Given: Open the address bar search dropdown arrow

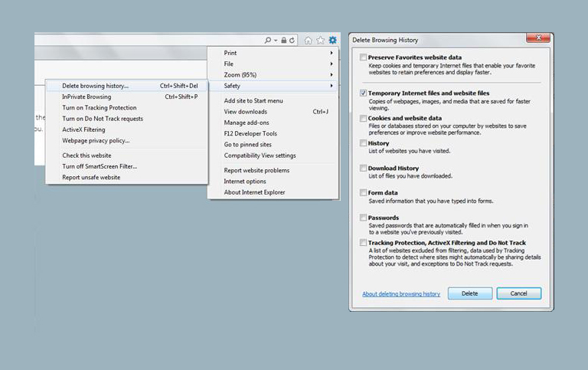Looking at the screenshot, I should 276,40.
